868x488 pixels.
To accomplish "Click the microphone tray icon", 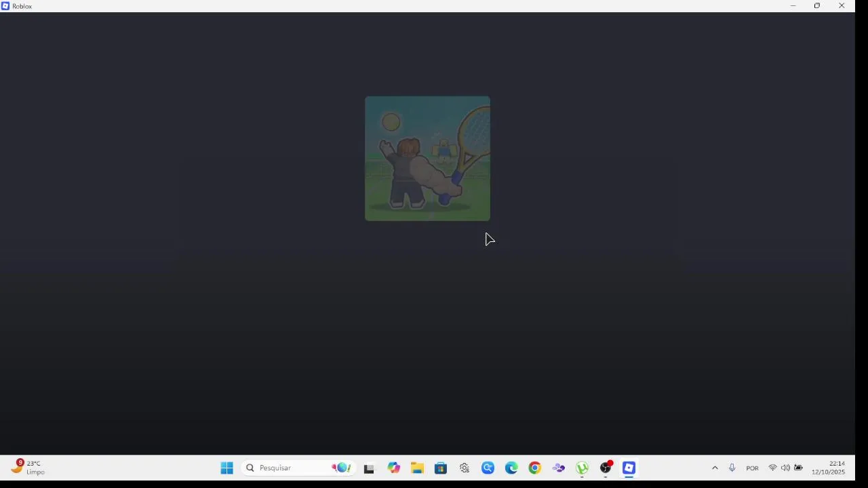I will pyautogui.click(x=732, y=468).
